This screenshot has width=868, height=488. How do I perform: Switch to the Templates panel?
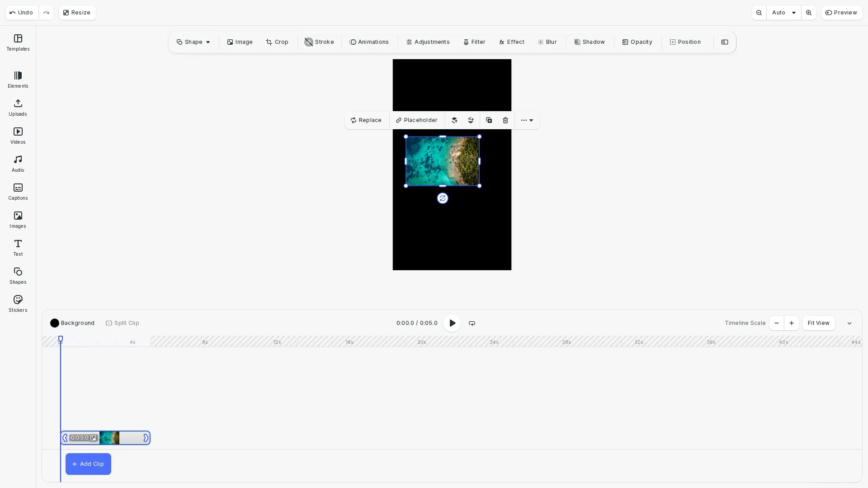pyautogui.click(x=18, y=43)
